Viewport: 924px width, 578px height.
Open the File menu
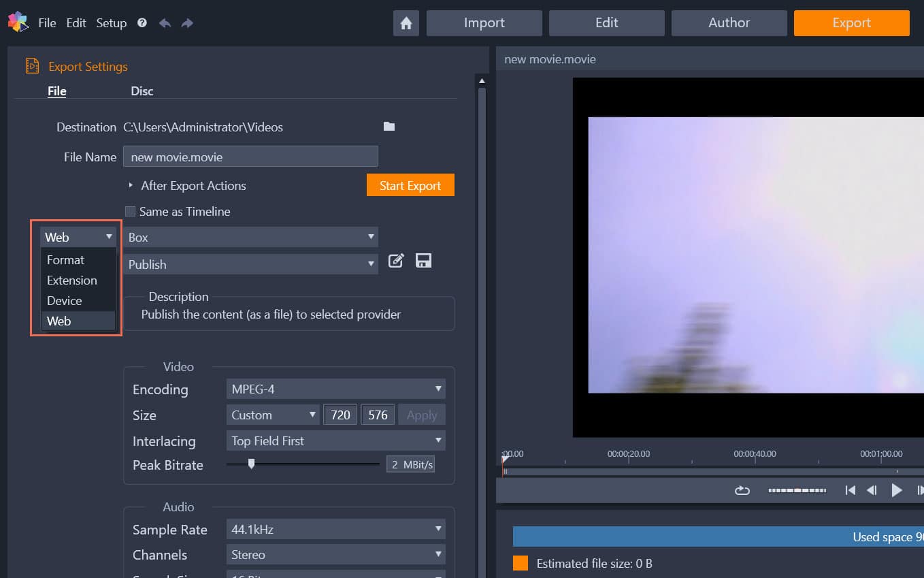(x=47, y=22)
